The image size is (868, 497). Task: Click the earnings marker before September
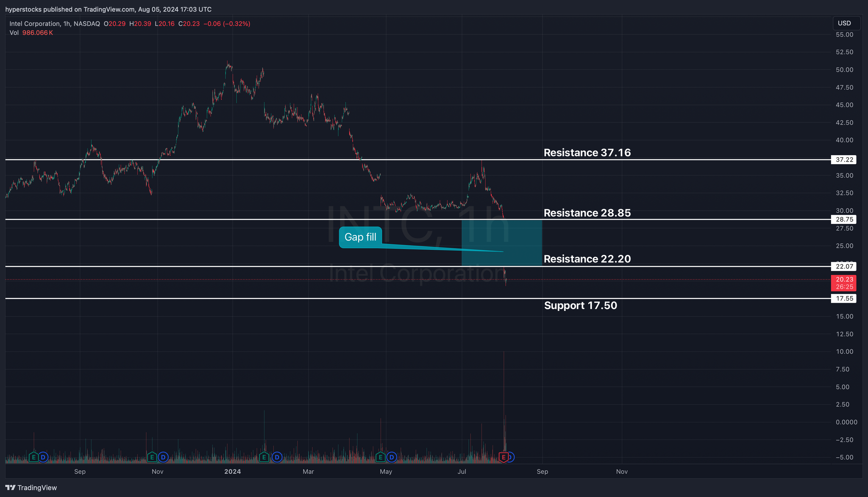coord(33,457)
